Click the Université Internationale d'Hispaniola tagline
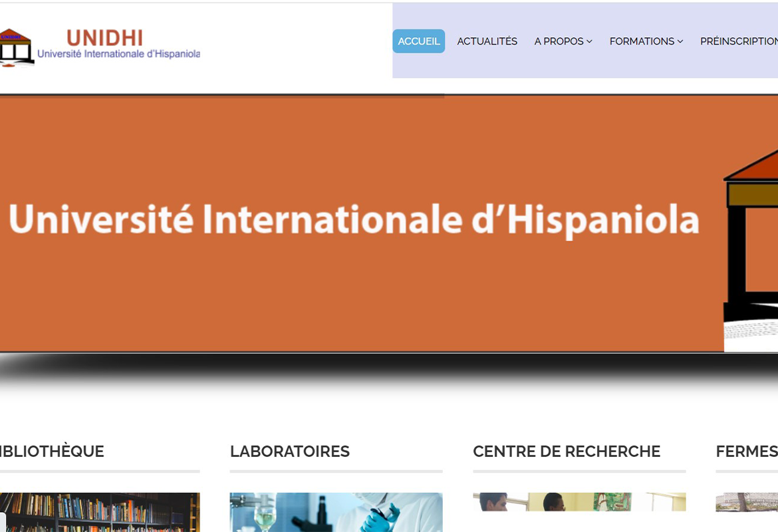The width and height of the screenshot is (778, 532). [x=119, y=54]
